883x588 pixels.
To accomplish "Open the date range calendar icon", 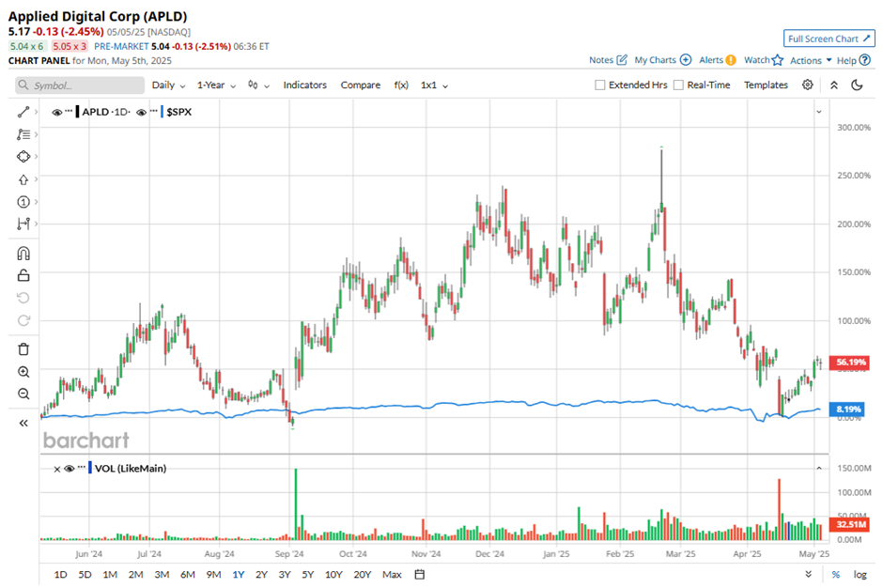I will coord(420,575).
